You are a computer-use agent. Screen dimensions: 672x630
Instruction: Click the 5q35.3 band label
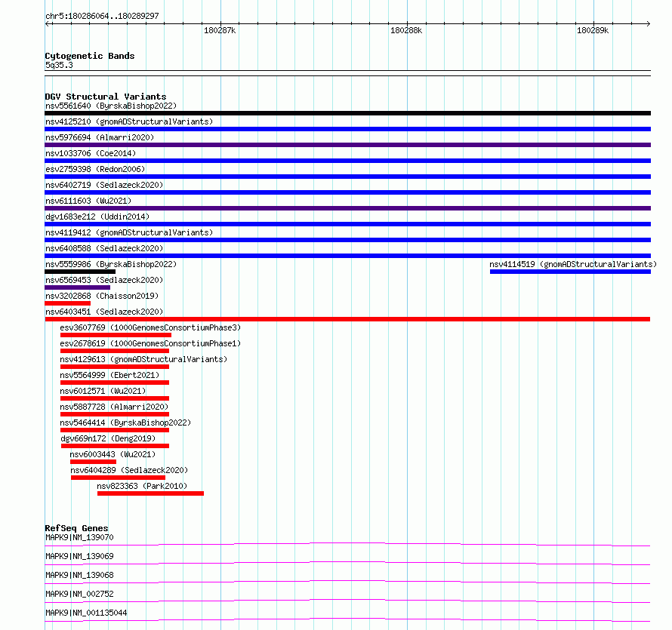59,65
